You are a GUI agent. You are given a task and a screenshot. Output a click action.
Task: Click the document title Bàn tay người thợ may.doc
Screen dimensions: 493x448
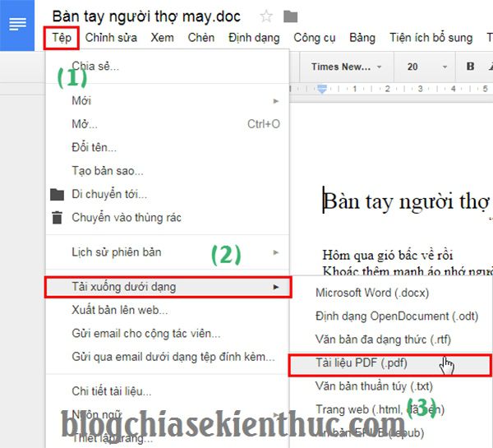146,16
